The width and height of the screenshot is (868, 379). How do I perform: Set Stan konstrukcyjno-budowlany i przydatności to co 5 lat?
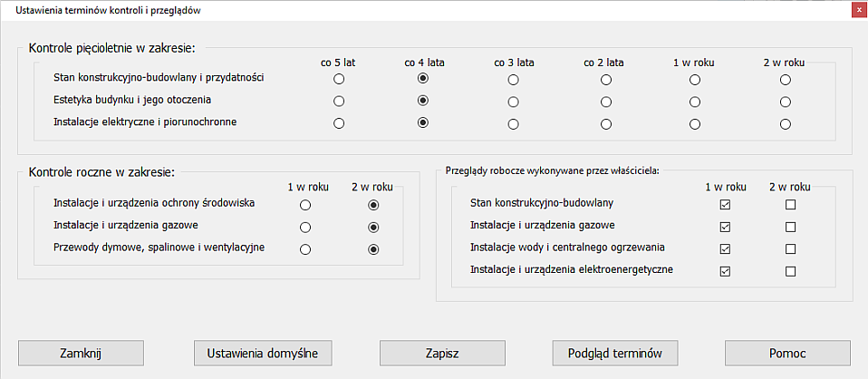coord(339,79)
